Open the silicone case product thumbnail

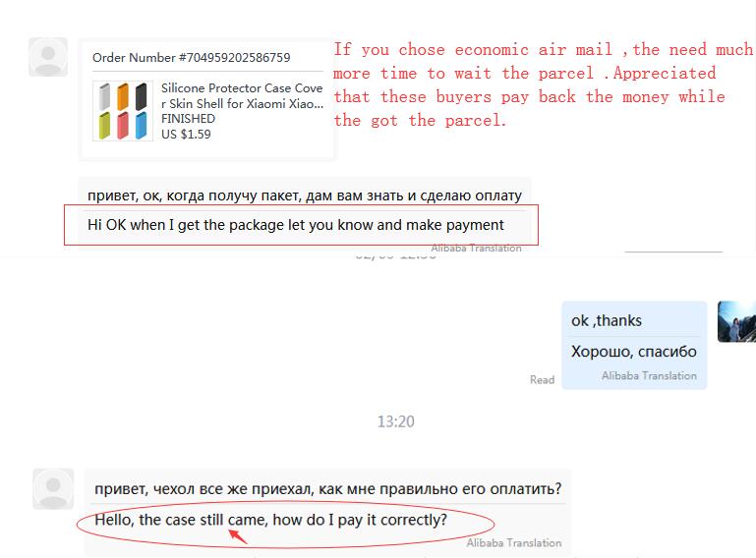pyautogui.click(x=123, y=111)
